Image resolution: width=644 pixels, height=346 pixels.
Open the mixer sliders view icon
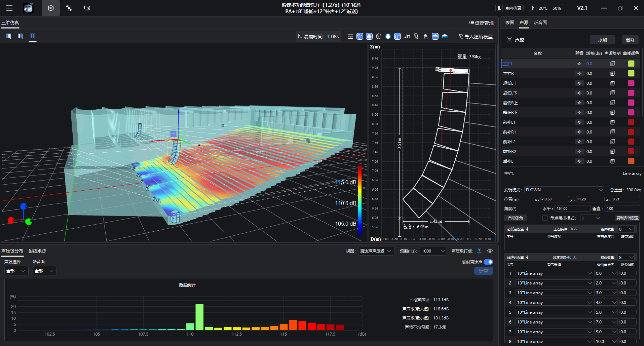click(69, 8)
